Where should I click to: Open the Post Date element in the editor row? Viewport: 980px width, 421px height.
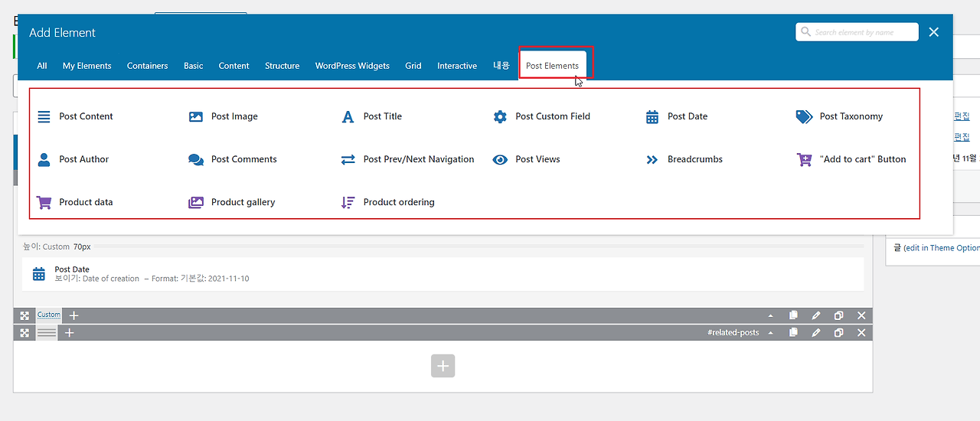click(x=443, y=274)
